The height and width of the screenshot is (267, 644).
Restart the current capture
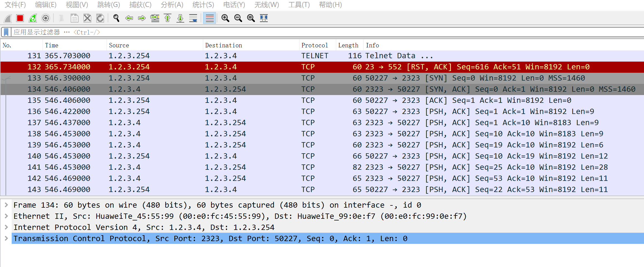[x=33, y=18]
